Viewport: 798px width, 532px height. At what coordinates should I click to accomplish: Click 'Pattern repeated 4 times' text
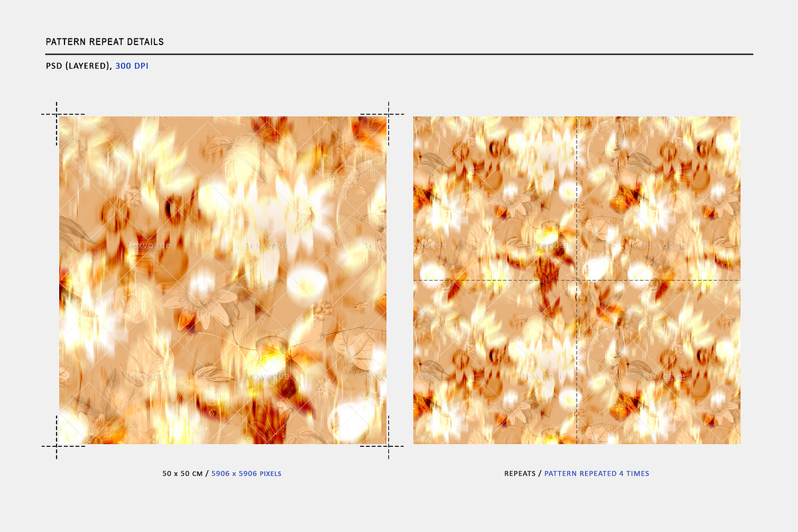pos(597,473)
